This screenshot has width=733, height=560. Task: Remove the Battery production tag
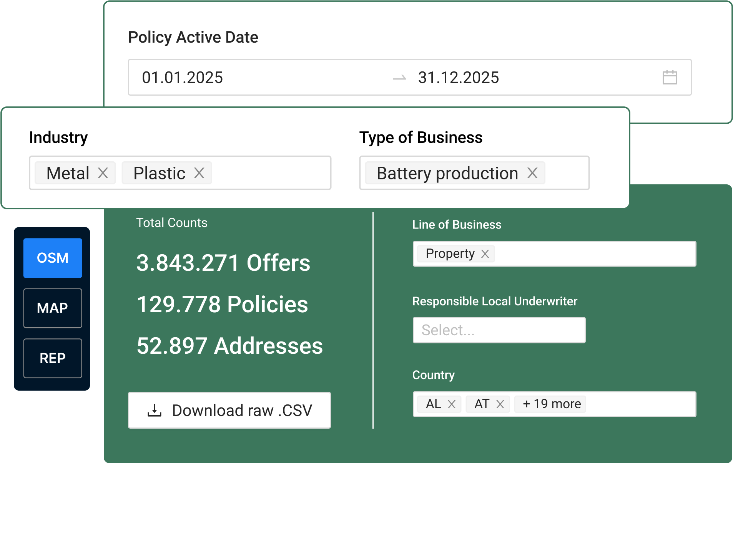click(532, 173)
